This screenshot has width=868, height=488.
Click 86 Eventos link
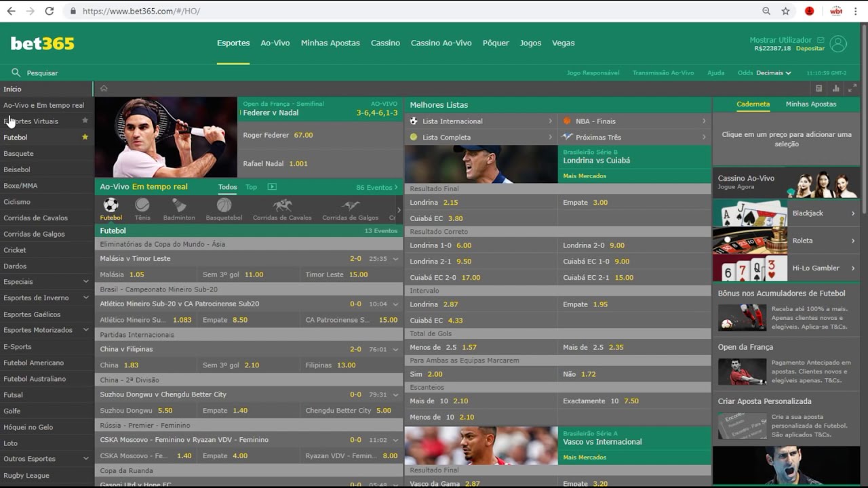[376, 187]
